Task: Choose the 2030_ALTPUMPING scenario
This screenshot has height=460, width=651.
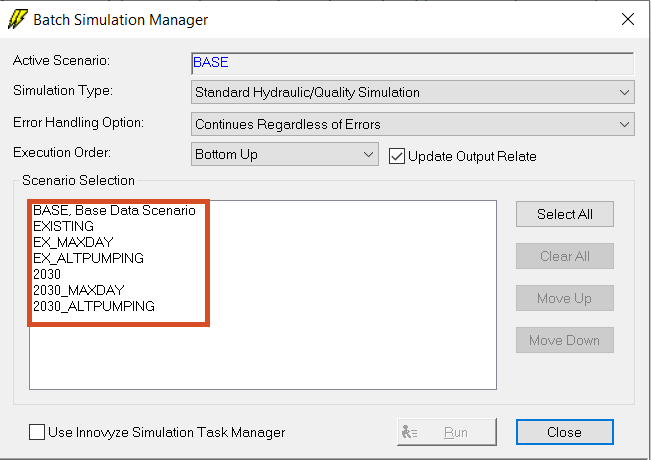Action: pos(94,306)
